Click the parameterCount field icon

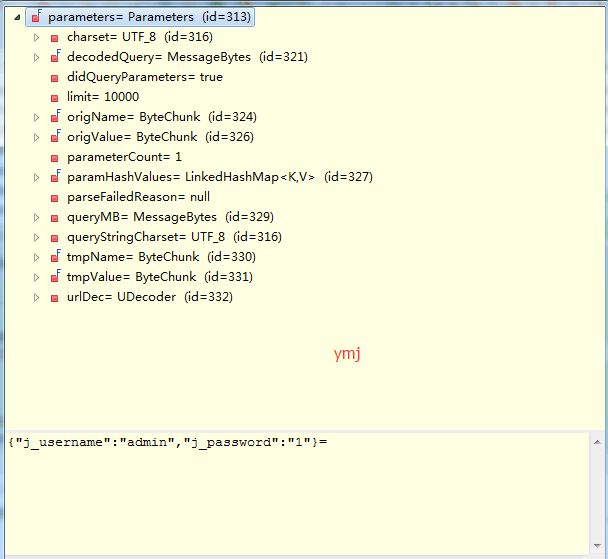coord(55,158)
